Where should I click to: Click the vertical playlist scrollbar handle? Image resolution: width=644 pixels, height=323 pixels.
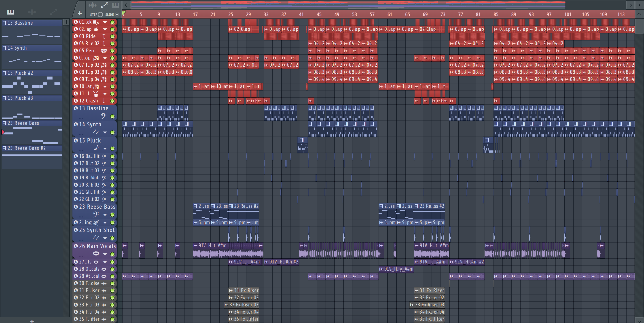[x=640, y=26]
